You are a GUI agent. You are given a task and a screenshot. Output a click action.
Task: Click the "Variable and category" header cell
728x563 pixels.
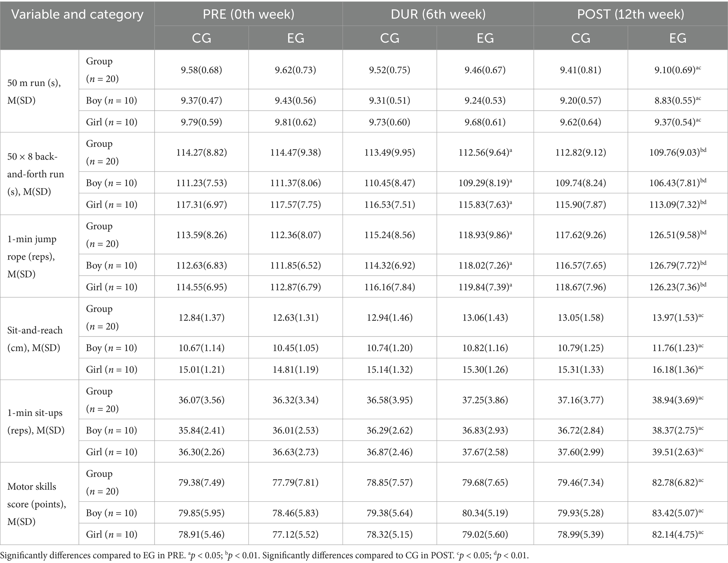coord(77,15)
